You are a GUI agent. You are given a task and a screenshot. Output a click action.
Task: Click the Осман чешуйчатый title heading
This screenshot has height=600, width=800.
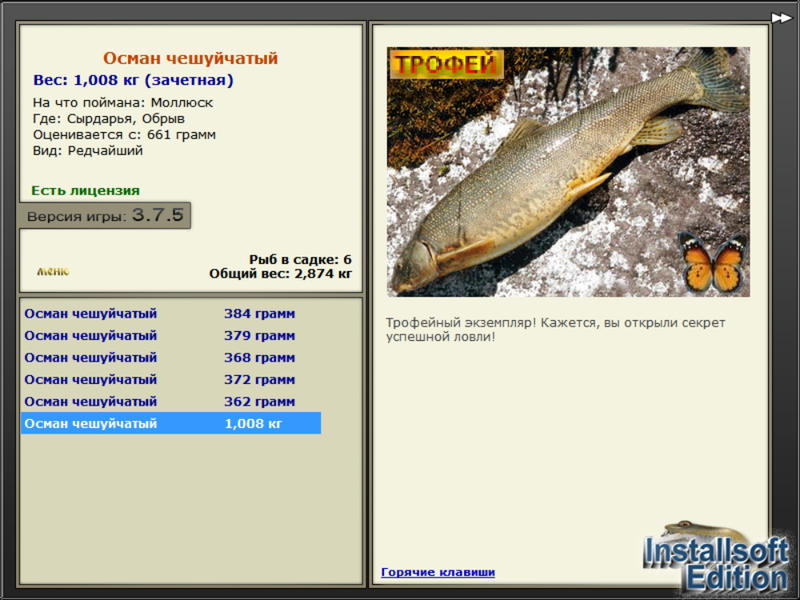pos(190,58)
